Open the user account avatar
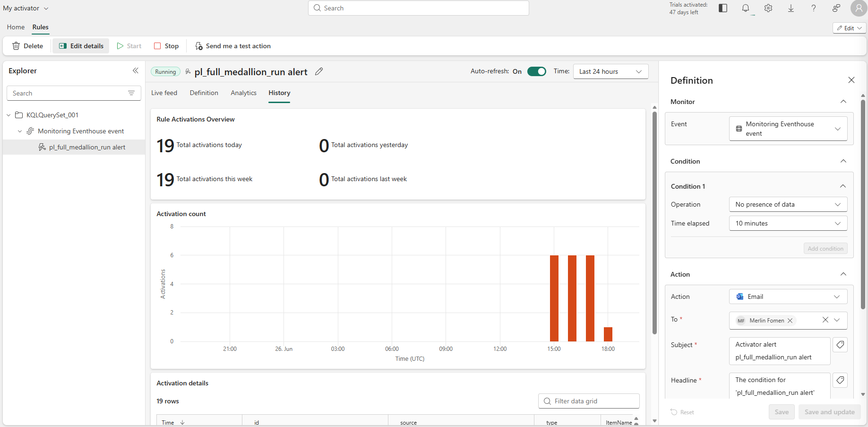Viewport: 868px width, 427px height. (x=859, y=9)
